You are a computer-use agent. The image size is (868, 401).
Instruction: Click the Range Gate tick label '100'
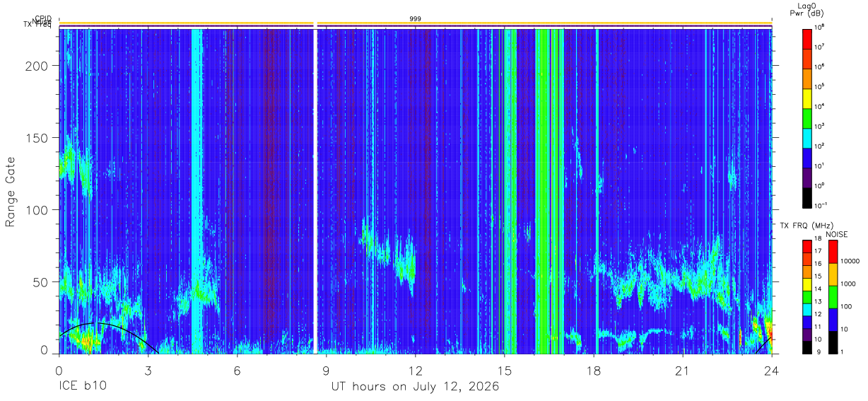[38, 210]
